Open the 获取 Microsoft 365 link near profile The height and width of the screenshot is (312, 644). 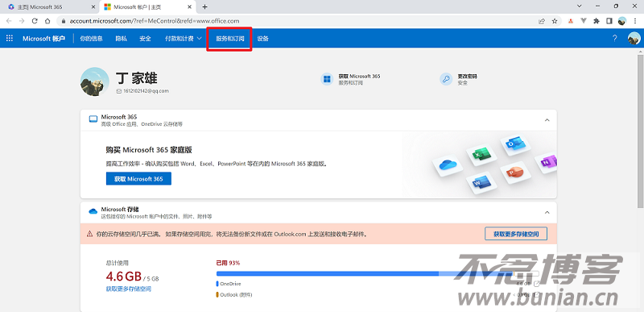359,77
